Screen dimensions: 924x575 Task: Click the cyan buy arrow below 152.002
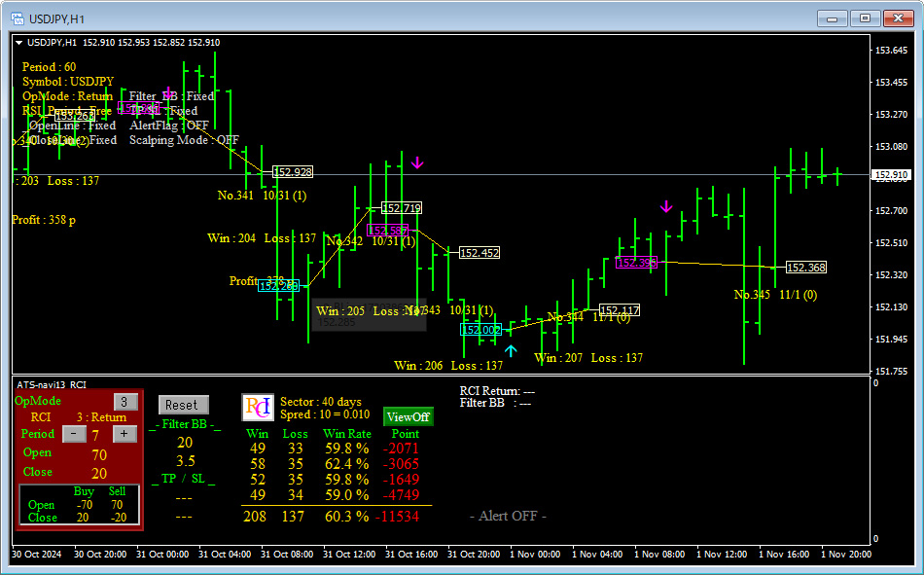pyautogui.click(x=511, y=351)
